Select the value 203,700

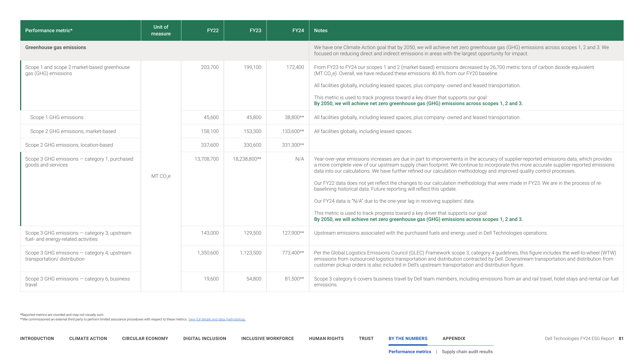[210, 67]
